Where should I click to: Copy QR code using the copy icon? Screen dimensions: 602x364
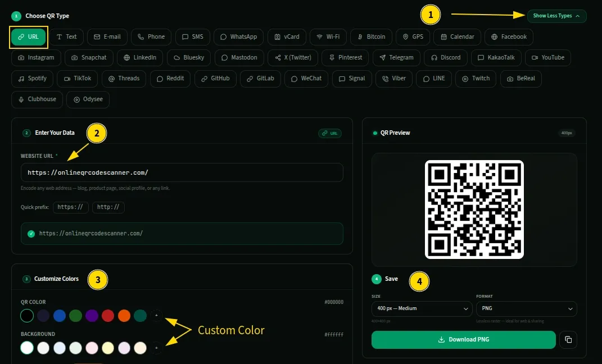point(568,339)
